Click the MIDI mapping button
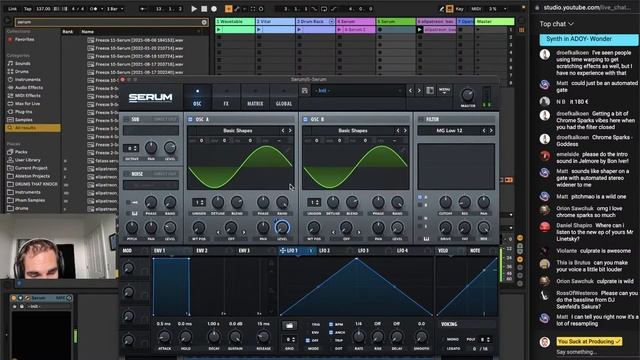Screen dimensions: 640x360 click(476, 9)
